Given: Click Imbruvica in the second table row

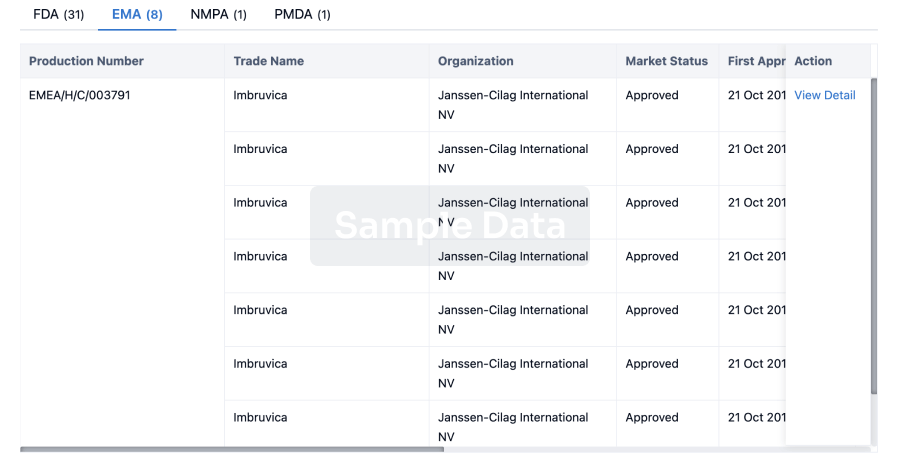Looking at the screenshot, I should [260, 149].
